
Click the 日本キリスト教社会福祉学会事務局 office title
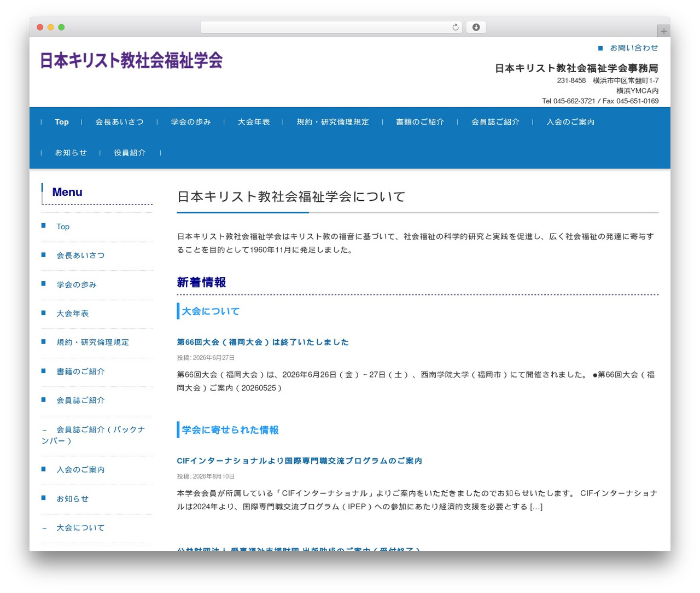pyautogui.click(x=576, y=68)
